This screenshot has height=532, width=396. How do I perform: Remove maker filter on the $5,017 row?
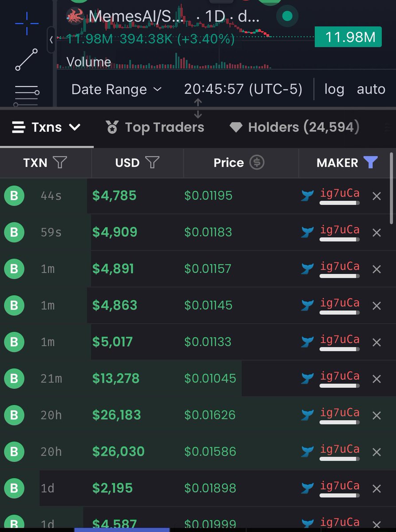377,342
